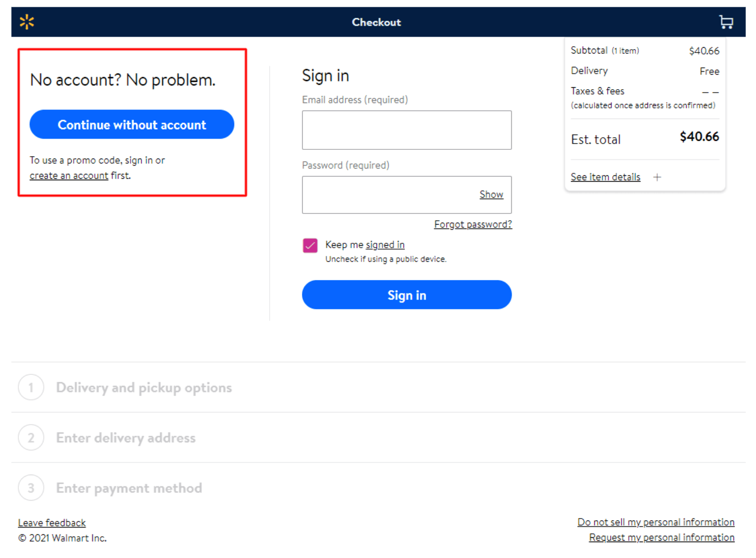The height and width of the screenshot is (558, 756).
Task: Click the blue Sign in button
Action: tap(406, 295)
